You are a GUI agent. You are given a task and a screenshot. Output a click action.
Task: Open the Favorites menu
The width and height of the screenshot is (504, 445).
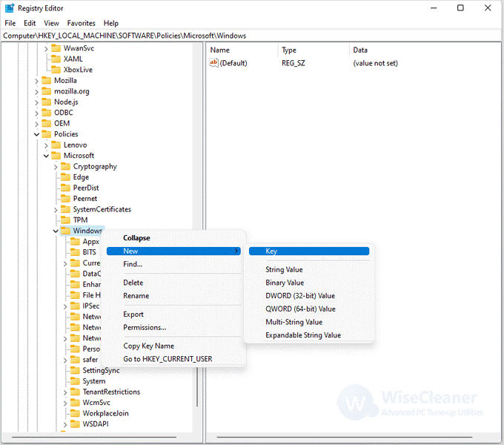coord(82,23)
